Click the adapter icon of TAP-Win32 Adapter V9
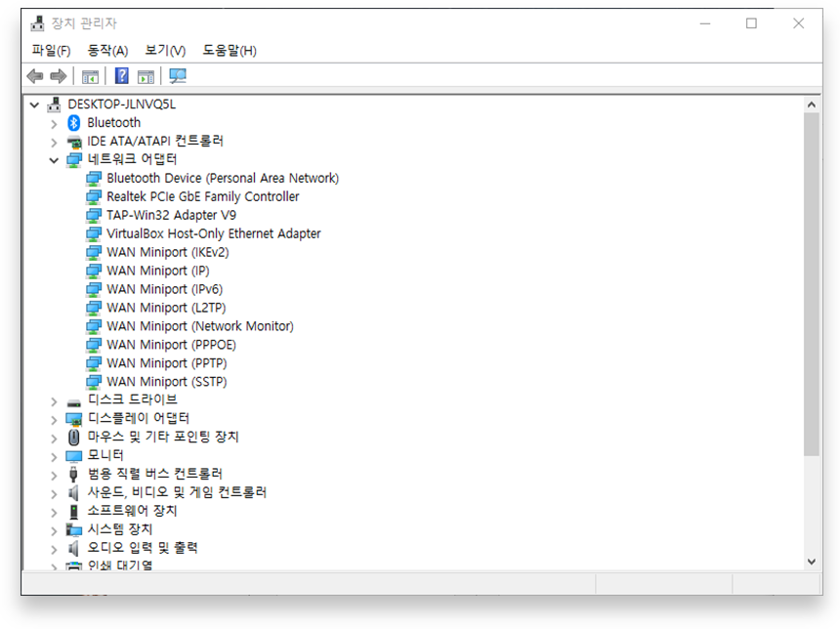 94,216
